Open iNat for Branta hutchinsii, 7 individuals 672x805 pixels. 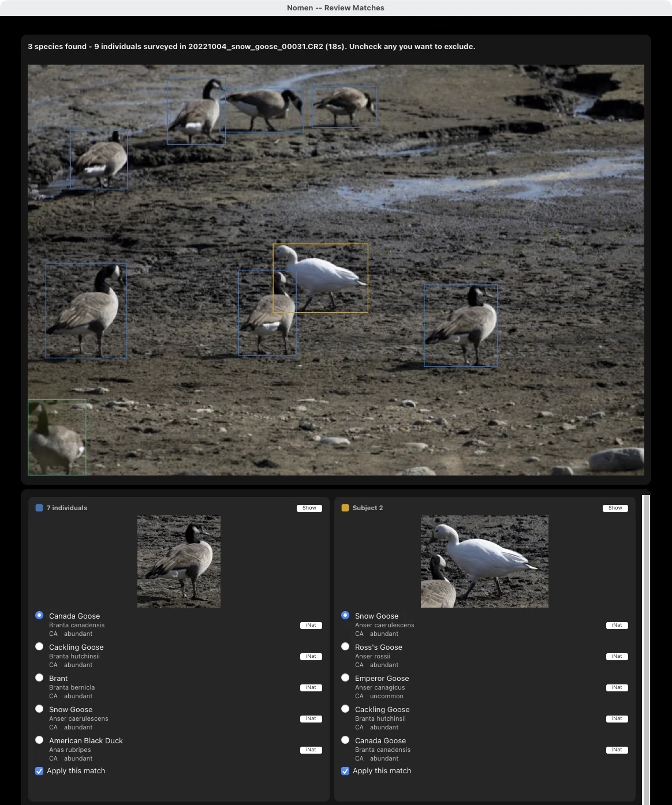pos(311,657)
